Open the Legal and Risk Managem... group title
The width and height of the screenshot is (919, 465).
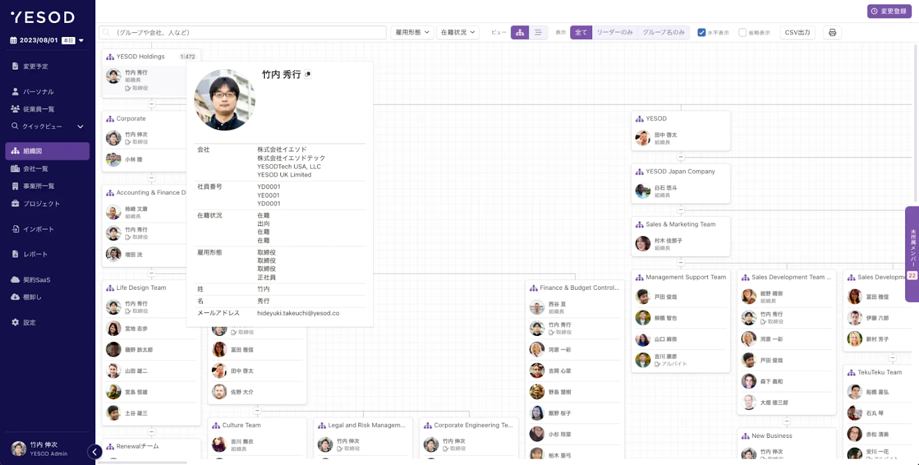[x=367, y=425]
